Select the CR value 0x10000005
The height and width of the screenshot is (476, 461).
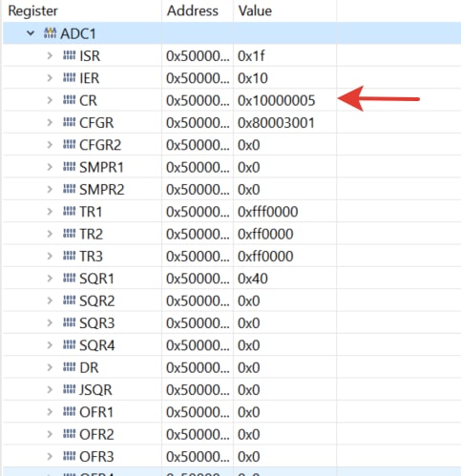[x=277, y=100]
